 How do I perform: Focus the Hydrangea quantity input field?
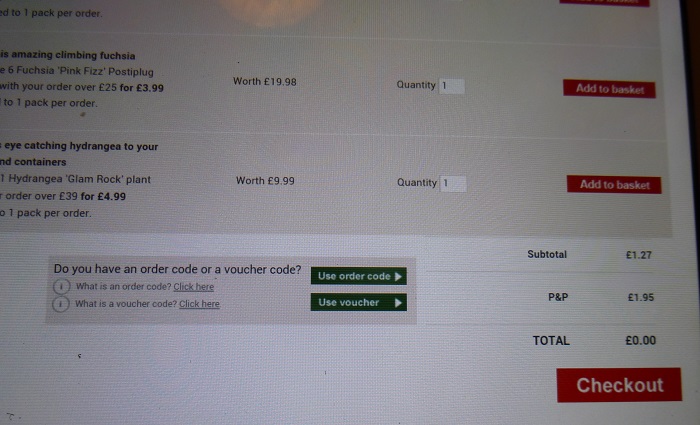click(x=453, y=183)
